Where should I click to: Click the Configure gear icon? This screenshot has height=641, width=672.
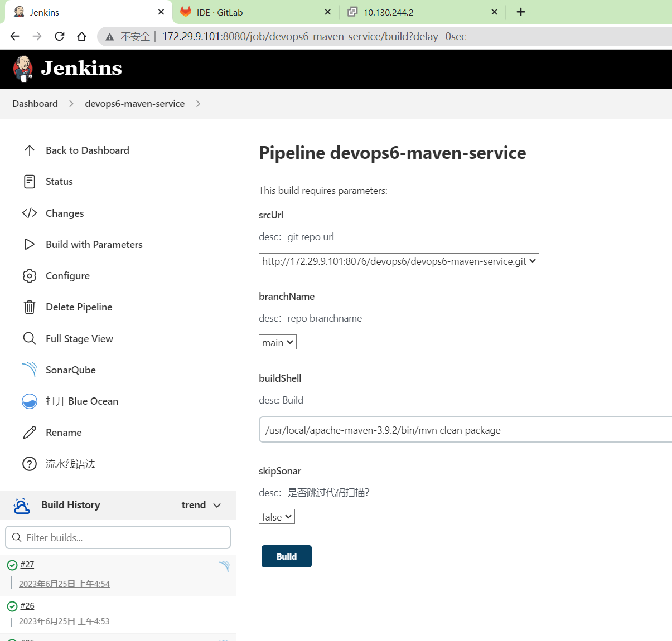tap(30, 275)
